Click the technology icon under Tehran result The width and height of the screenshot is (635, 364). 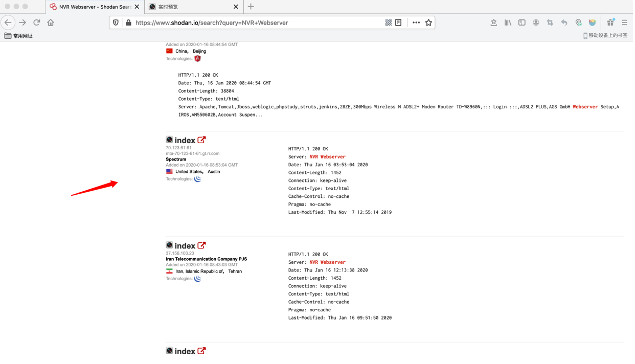[197, 279]
